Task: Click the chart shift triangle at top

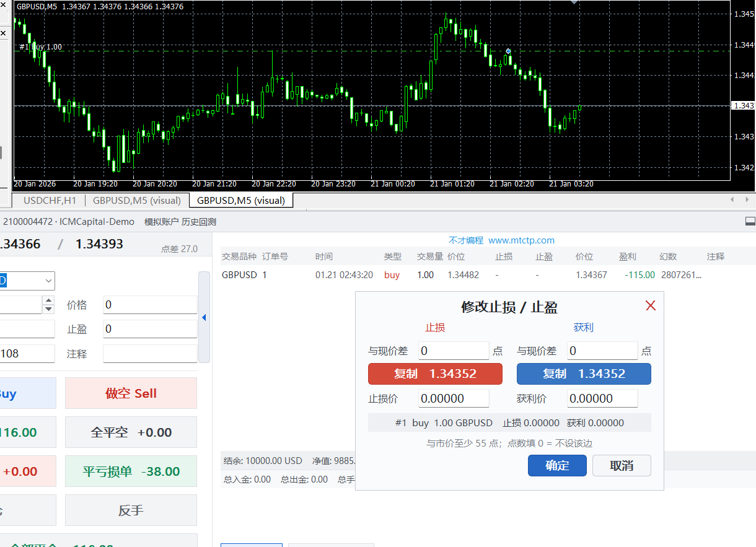Action: (x=574, y=2)
